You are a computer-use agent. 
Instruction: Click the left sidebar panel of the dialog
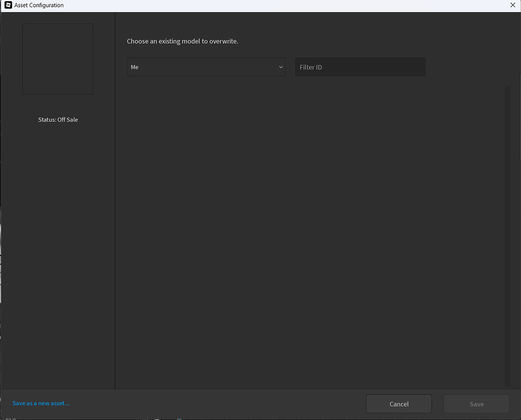[x=58, y=252]
